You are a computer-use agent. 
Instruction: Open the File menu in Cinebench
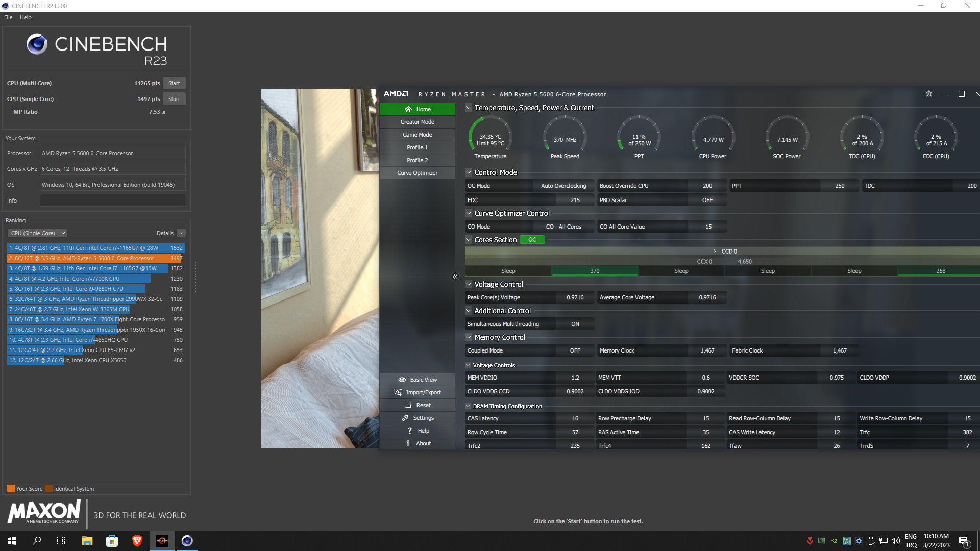[x=8, y=17]
